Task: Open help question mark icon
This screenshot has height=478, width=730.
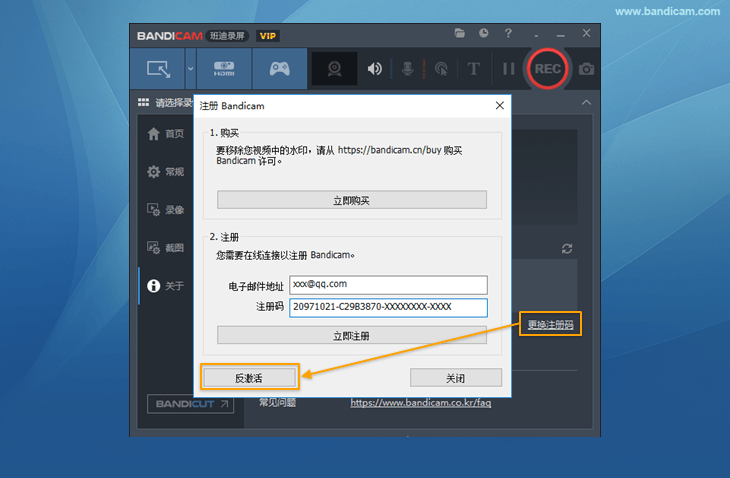Action: click(x=508, y=33)
